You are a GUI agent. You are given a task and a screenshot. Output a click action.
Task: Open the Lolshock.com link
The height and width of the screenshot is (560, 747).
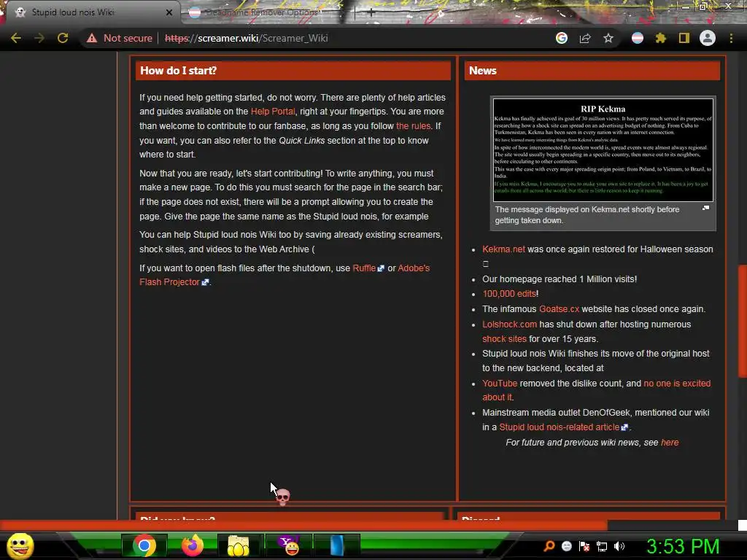tap(509, 324)
